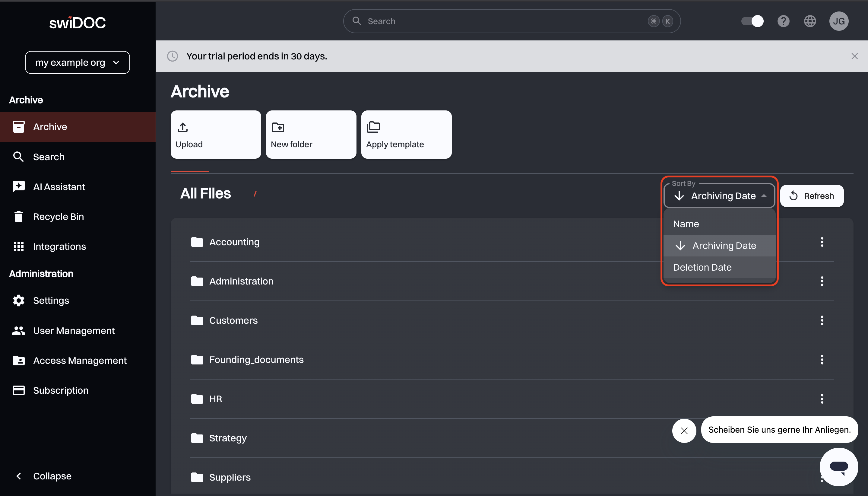The height and width of the screenshot is (496, 868).
Task: Open more options for Accounting folder
Action: 822,242
